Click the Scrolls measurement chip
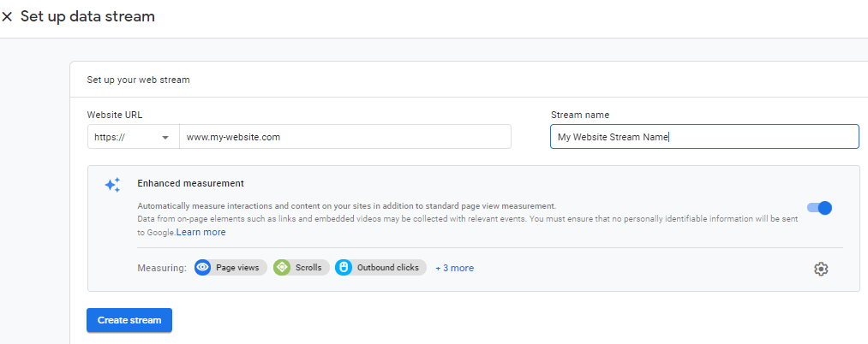The image size is (868, 344). [301, 268]
